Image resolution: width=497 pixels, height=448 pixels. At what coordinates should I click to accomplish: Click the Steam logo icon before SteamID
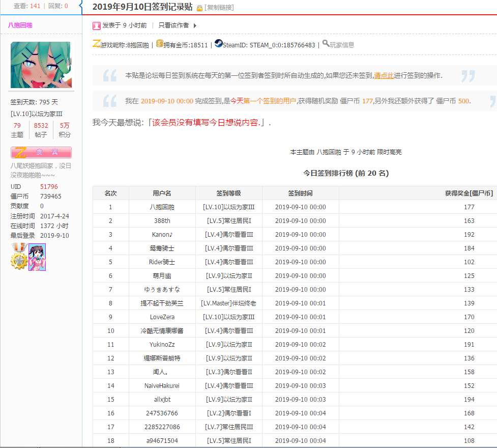(219, 44)
